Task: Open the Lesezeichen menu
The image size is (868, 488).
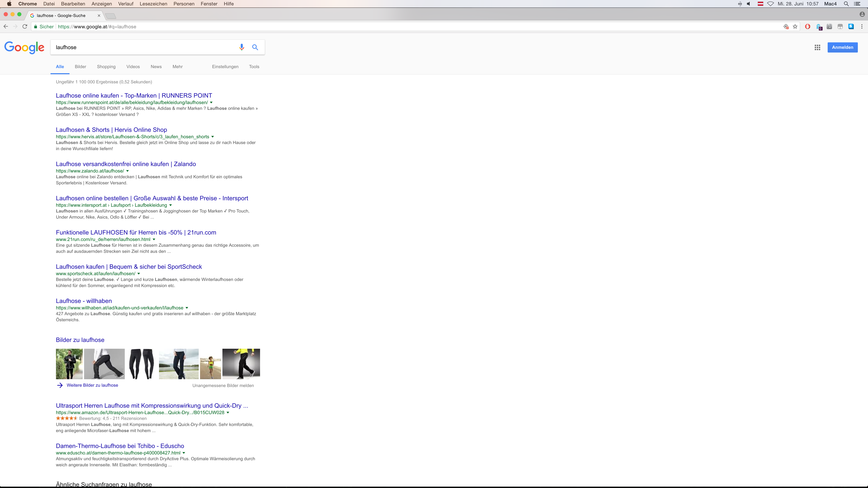Action: 153,4
